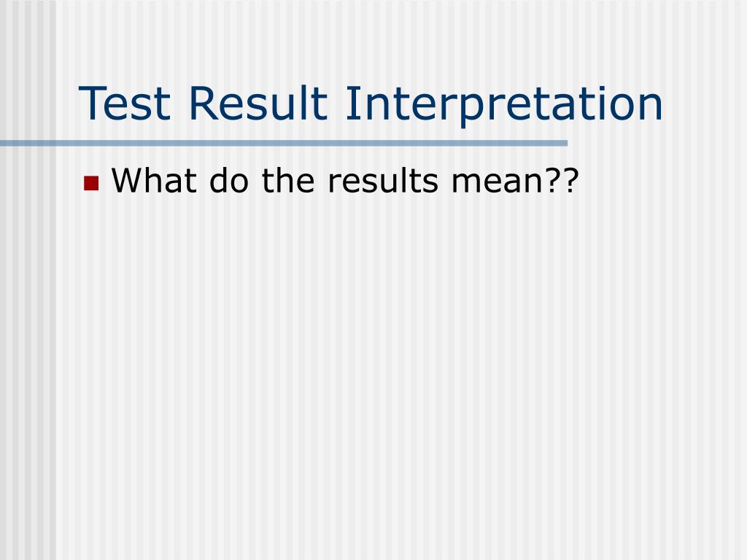Click the slide title 'Test Result Interpretation'
Image resolution: width=747 pixels, height=560 pixels.
(371, 104)
